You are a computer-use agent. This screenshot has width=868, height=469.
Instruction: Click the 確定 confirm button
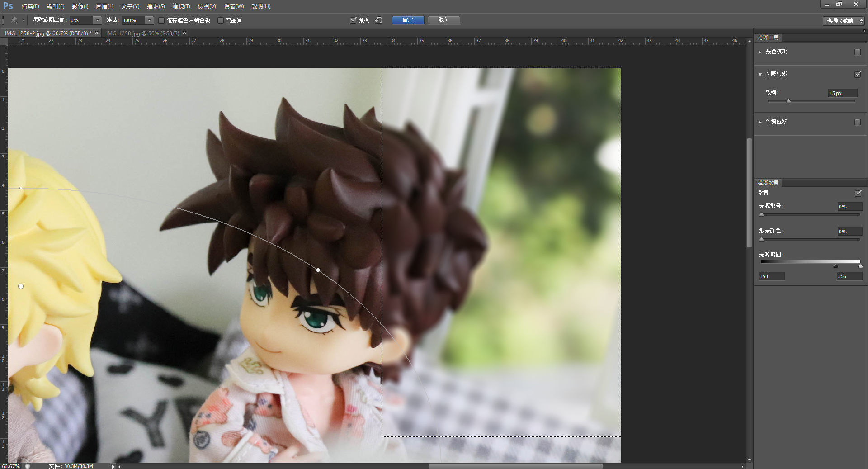tap(408, 20)
